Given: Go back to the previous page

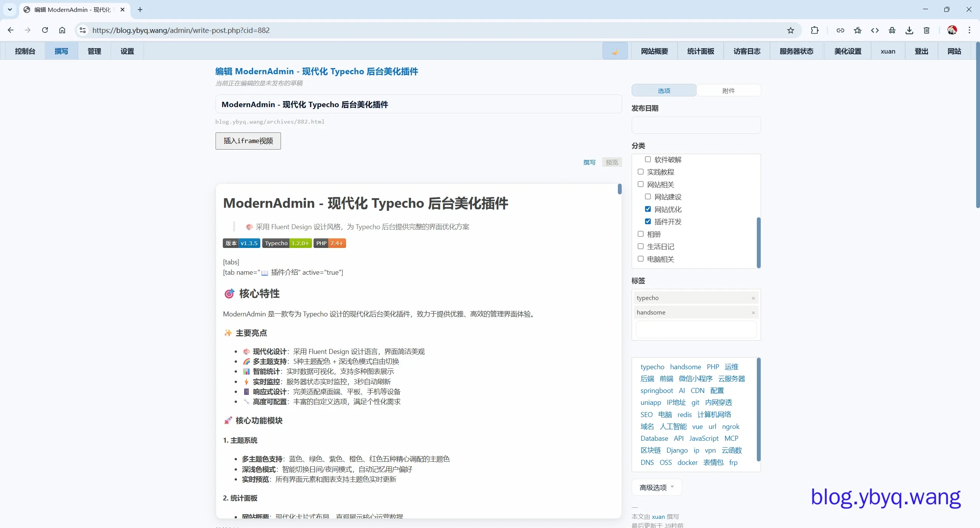Looking at the screenshot, I should tap(10, 30).
